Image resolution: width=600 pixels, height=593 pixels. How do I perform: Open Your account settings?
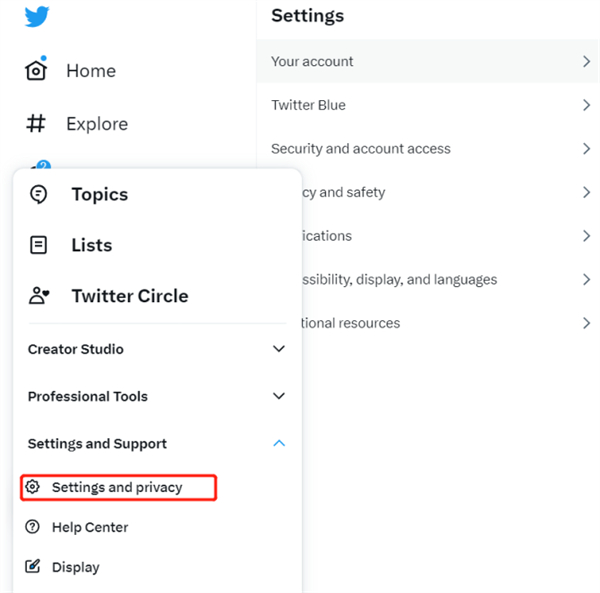[312, 61]
